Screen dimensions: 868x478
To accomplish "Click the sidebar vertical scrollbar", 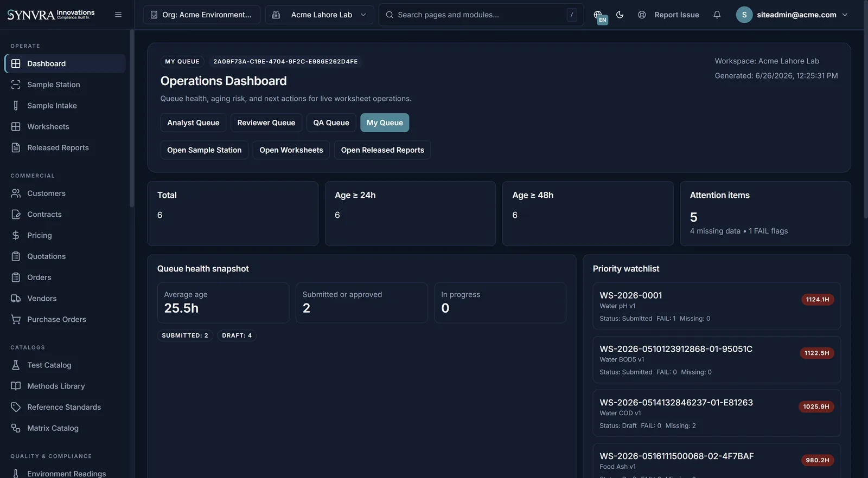I will (x=132, y=118).
